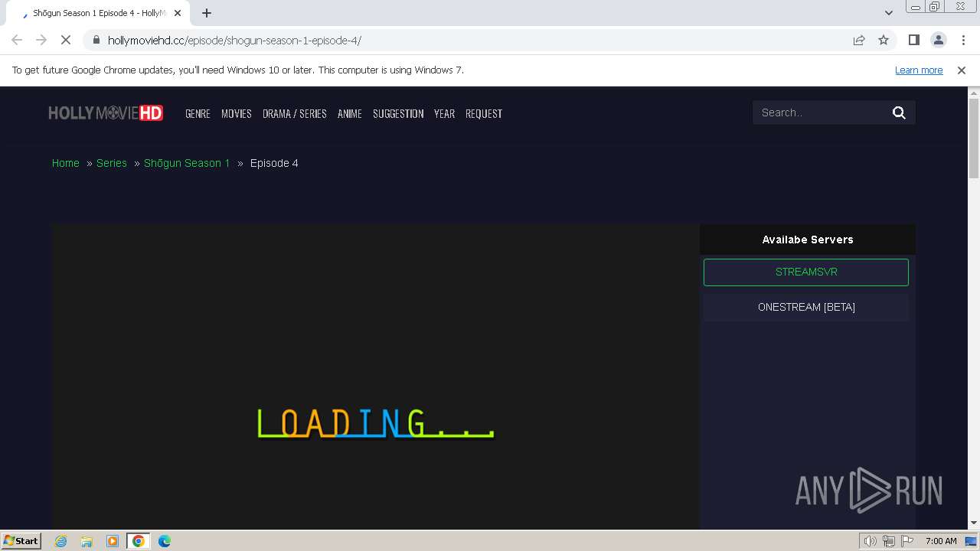Click the address bar URL
Image resolution: width=980 pixels, height=551 pixels.
pyautogui.click(x=234, y=40)
